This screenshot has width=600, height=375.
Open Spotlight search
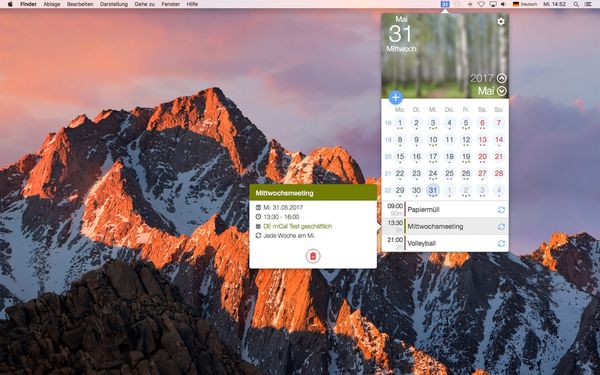click(x=576, y=4)
